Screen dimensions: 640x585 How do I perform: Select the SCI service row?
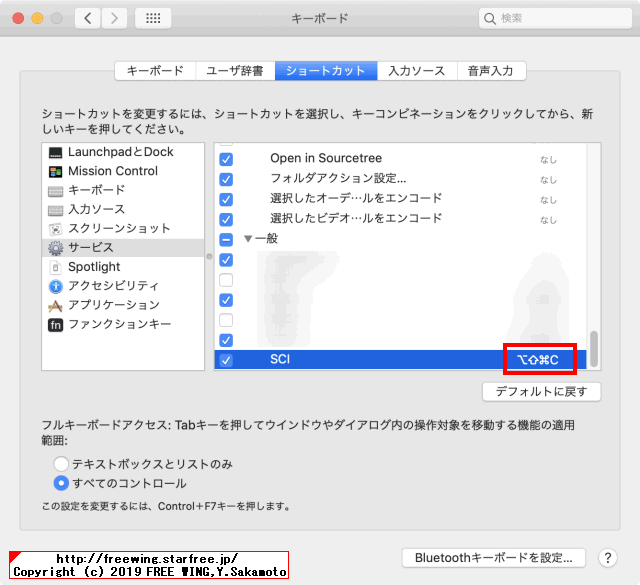(x=400, y=360)
